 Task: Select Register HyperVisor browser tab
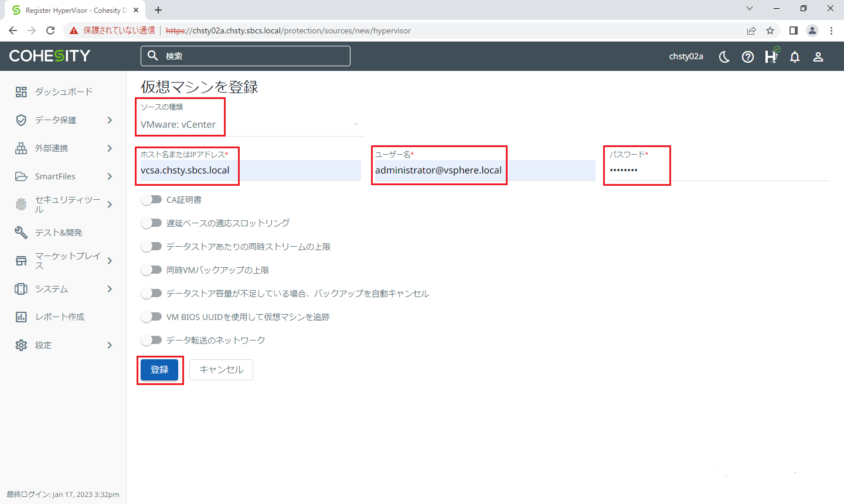[x=75, y=11]
